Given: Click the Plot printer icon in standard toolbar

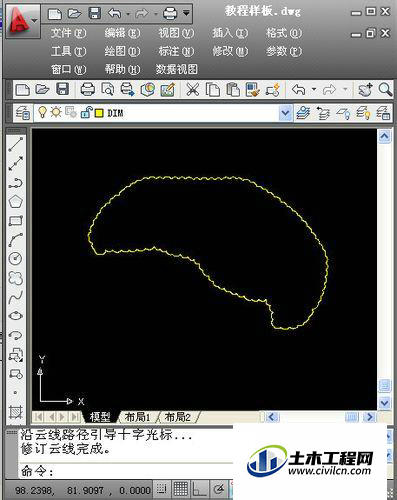Looking at the screenshot, I should pos(88,90).
